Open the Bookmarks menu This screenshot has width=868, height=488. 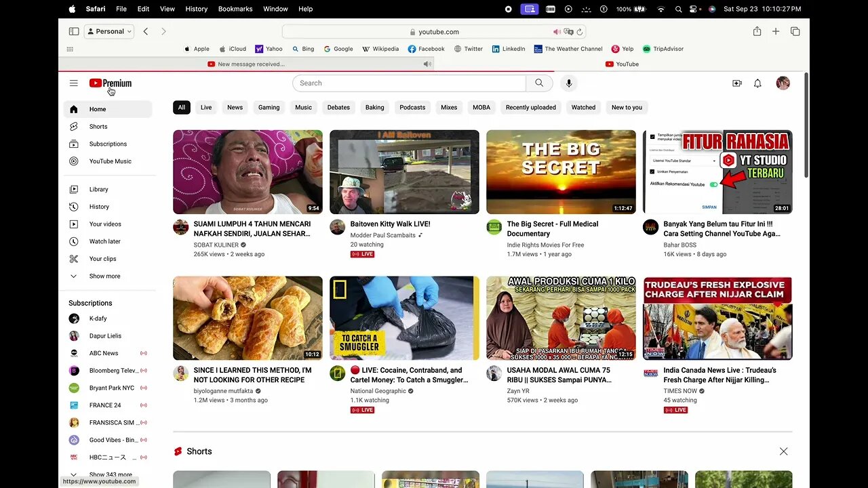coord(235,9)
